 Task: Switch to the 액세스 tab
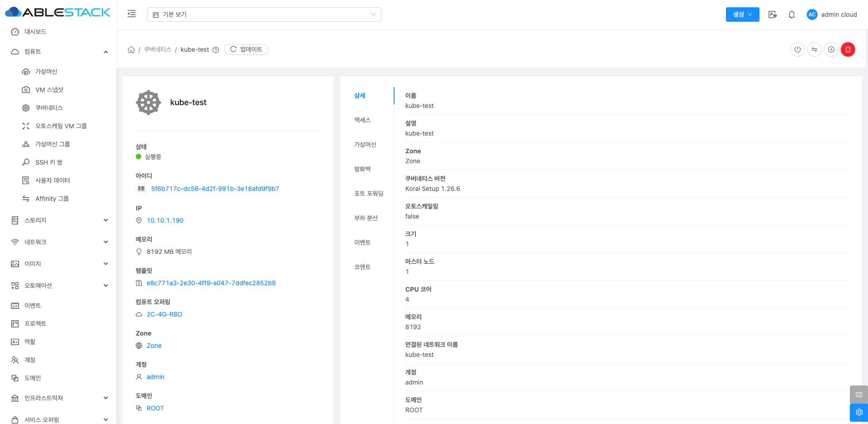(362, 120)
